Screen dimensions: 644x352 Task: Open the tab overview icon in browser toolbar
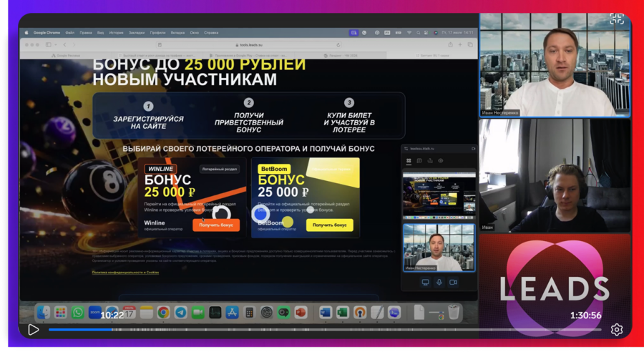tap(470, 45)
